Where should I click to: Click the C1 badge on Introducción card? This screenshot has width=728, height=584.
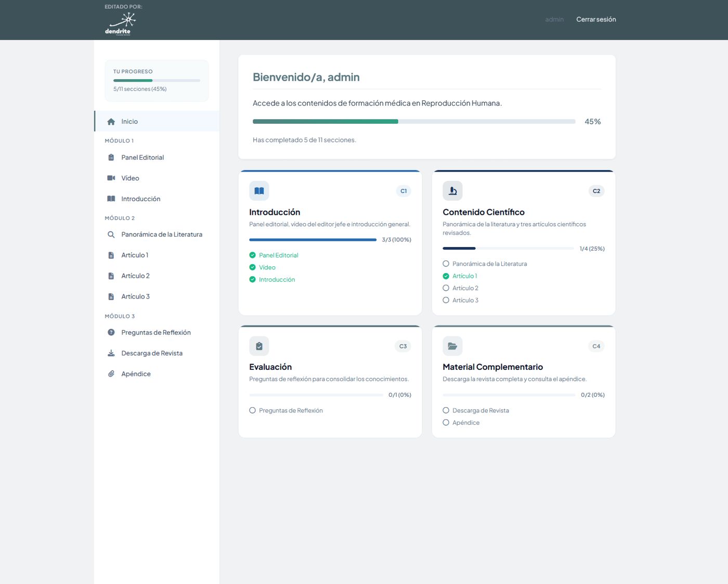click(404, 191)
